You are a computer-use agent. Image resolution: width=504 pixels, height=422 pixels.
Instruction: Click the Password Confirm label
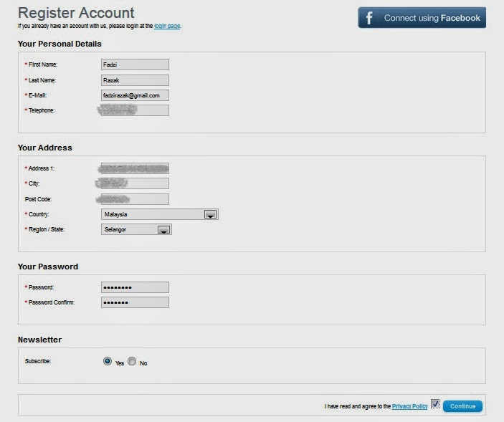point(52,302)
